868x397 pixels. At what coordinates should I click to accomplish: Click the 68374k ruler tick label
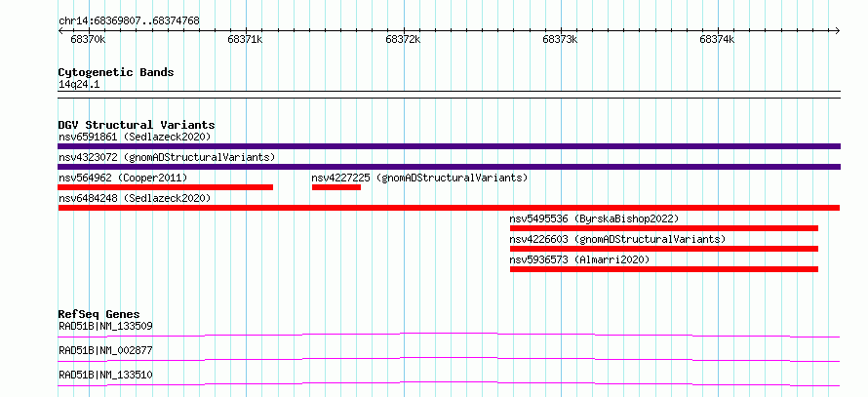[x=717, y=39]
